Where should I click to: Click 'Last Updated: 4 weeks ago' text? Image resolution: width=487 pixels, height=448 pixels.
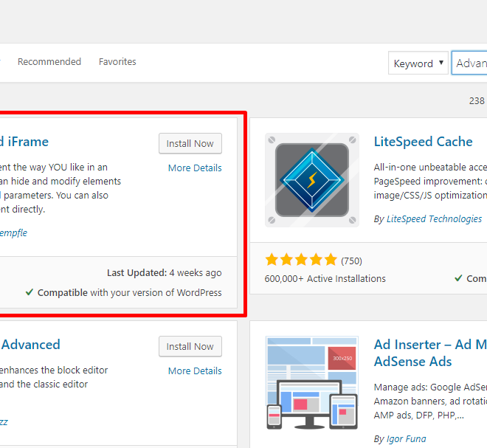point(165,273)
